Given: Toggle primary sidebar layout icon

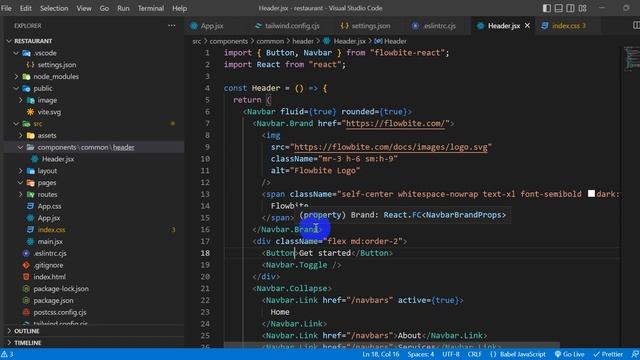Looking at the screenshot, I should 547,8.
